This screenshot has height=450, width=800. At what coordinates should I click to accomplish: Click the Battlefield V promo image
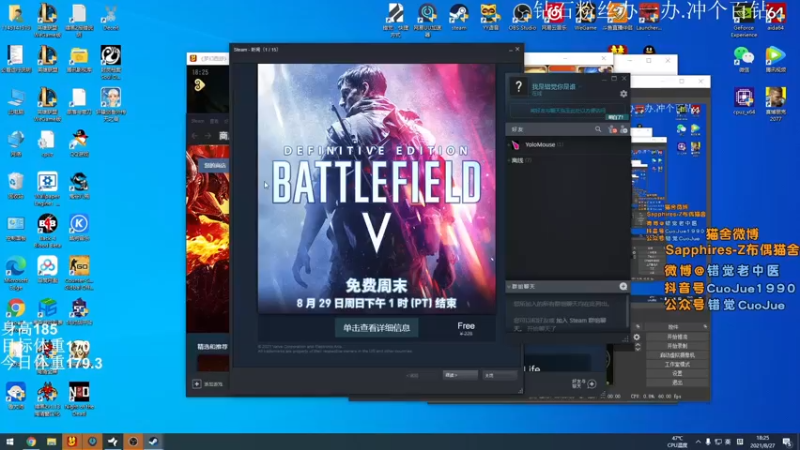(377, 188)
